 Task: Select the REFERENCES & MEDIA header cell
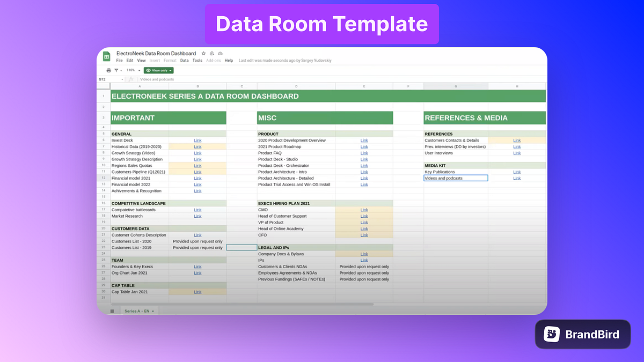485,118
